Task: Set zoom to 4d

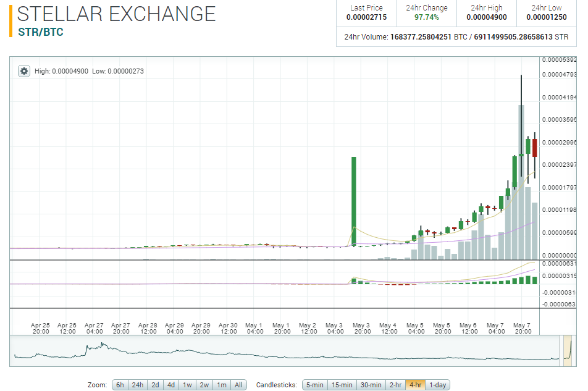Action: (x=171, y=385)
